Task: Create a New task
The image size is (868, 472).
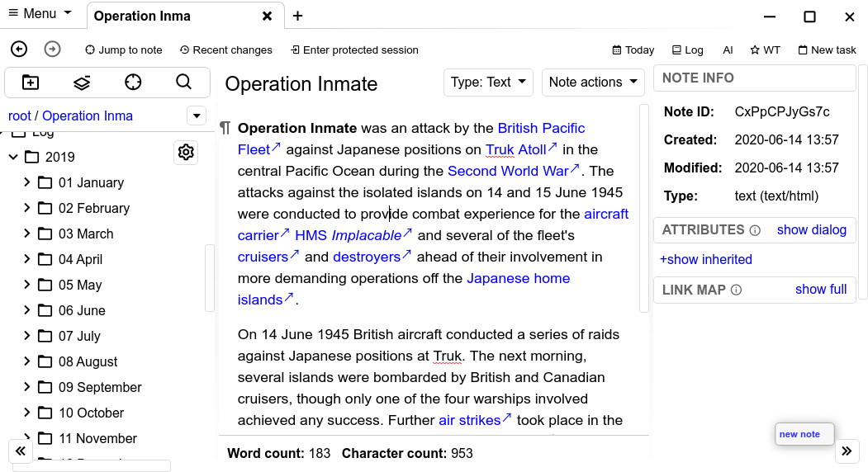Action: coord(827,50)
